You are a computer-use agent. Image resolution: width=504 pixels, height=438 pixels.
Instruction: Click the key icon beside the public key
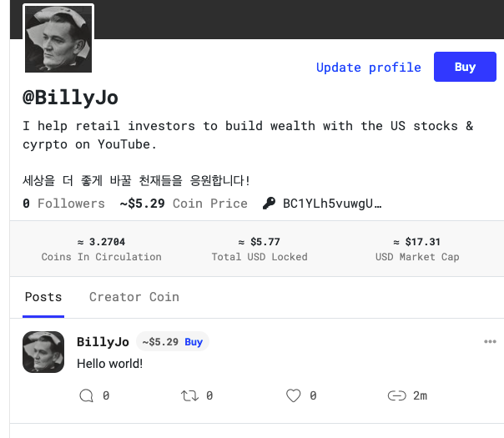point(269,203)
